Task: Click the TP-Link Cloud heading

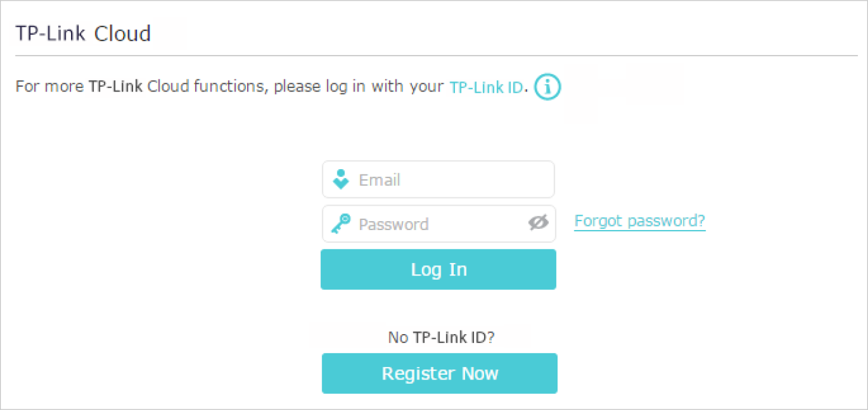Action: click(83, 33)
